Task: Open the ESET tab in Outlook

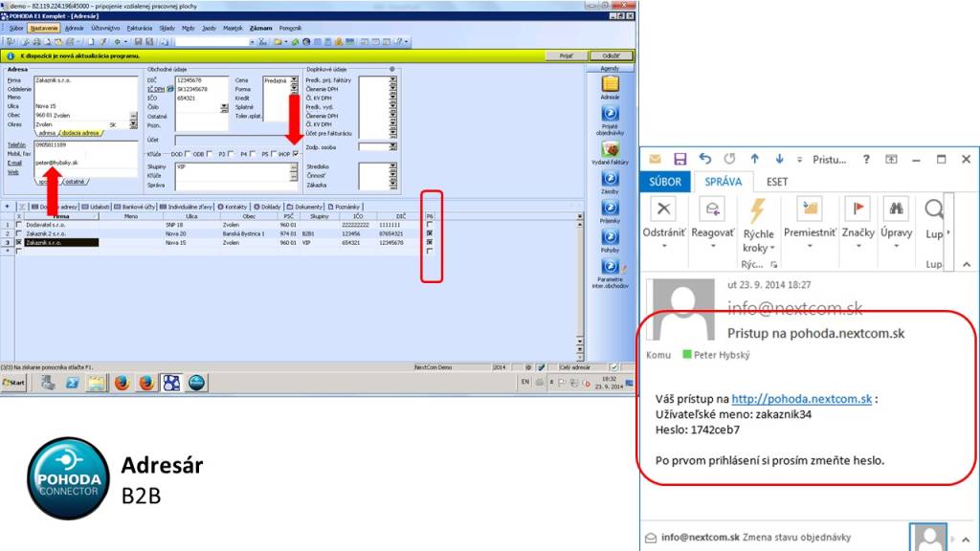Action: tap(777, 182)
